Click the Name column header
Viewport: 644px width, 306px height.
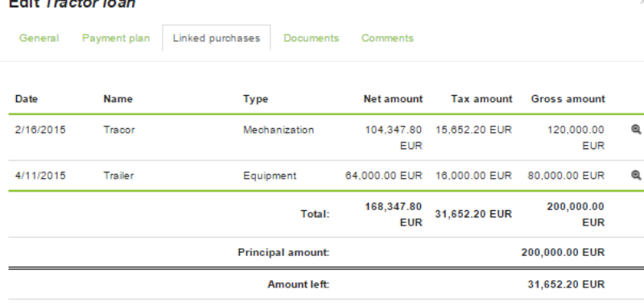(x=118, y=99)
